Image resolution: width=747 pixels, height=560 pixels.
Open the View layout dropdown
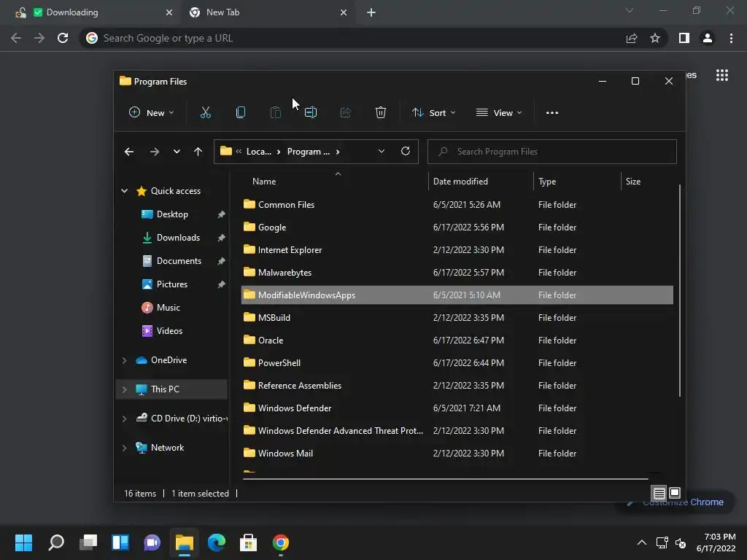click(x=499, y=113)
